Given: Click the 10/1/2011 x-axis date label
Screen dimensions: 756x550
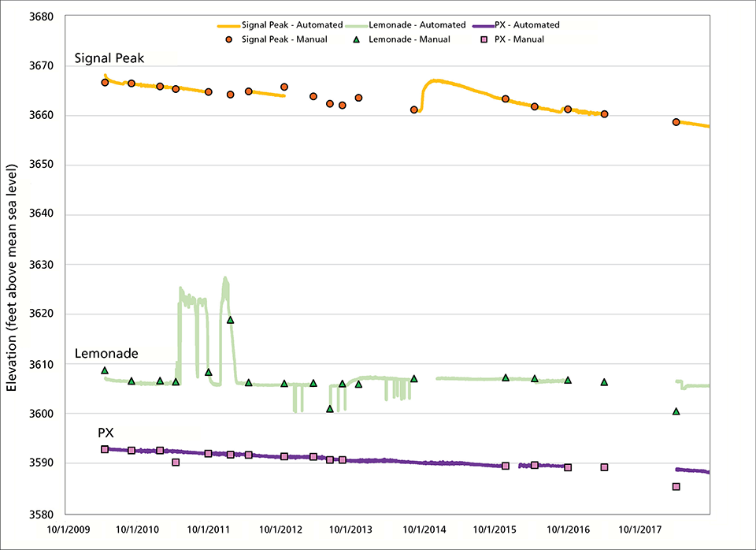Looking at the screenshot, I should pyautogui.click(x=208, y=530).
